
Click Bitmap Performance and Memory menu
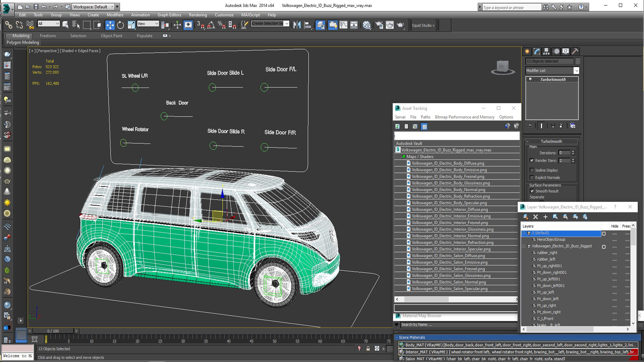tap(465, 117)
